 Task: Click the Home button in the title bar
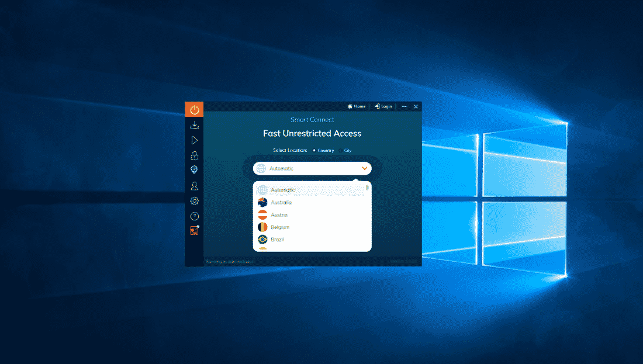[x=357, y=106]
